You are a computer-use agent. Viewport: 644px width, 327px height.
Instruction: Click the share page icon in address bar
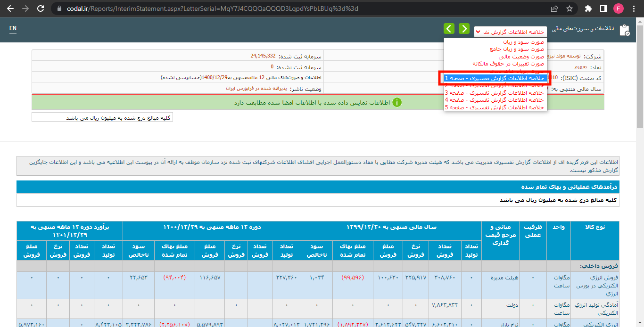click(554, 8)
